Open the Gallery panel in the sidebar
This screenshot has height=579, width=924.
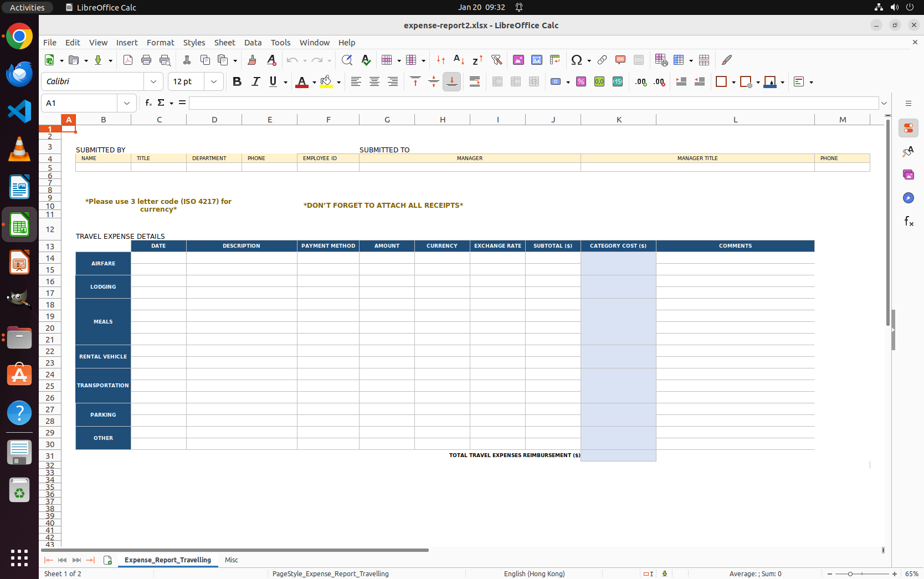point(908,174)
